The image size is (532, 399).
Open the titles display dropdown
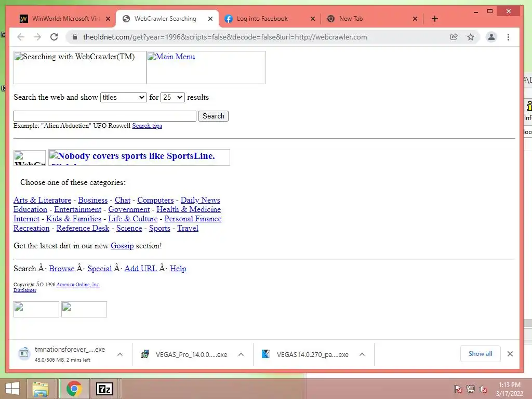[x=124, y=97]
